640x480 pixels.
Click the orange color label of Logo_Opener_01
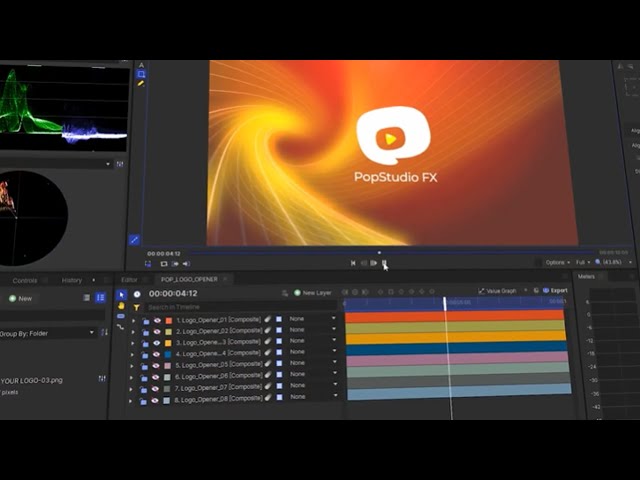click(x=169, y=321)
